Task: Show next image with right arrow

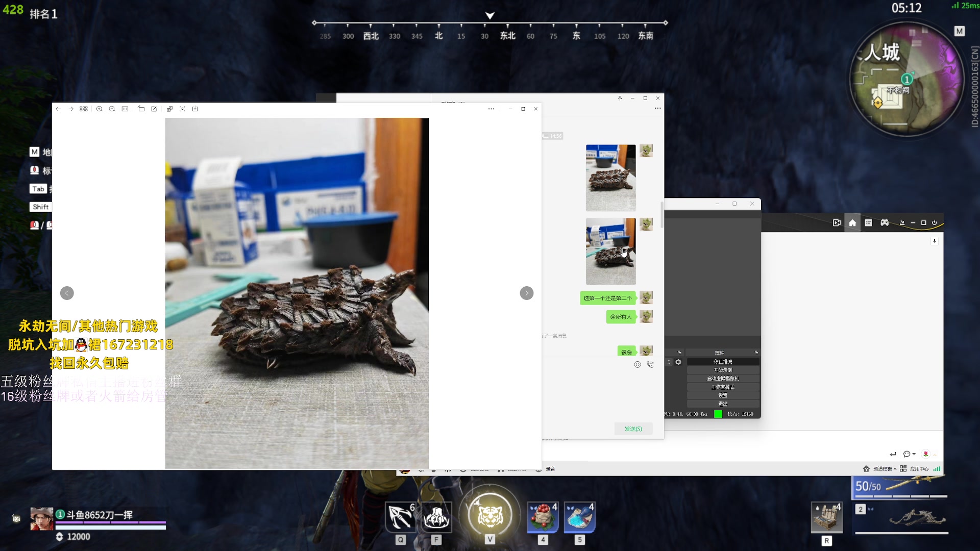Action: [527, 293]
